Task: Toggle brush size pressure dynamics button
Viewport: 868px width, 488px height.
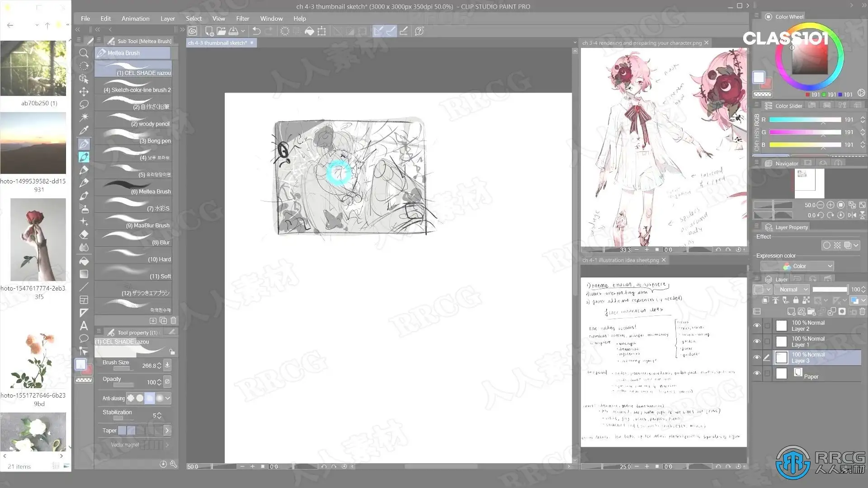Action: 167,365
